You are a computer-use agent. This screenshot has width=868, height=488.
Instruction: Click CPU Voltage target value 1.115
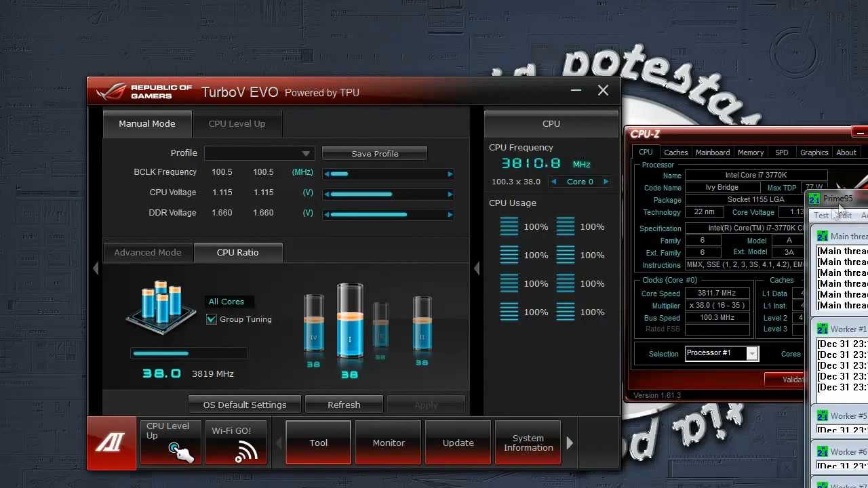[263, 192]
